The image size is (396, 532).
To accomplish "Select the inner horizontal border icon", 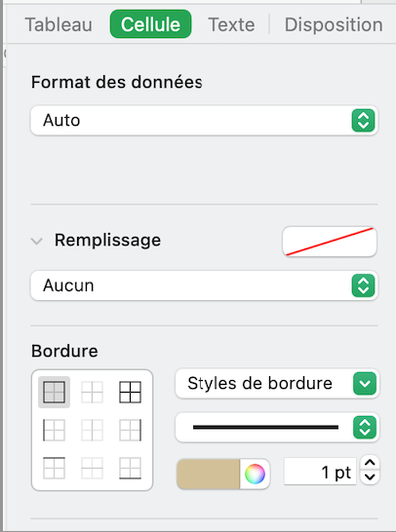I will point(92,469).
